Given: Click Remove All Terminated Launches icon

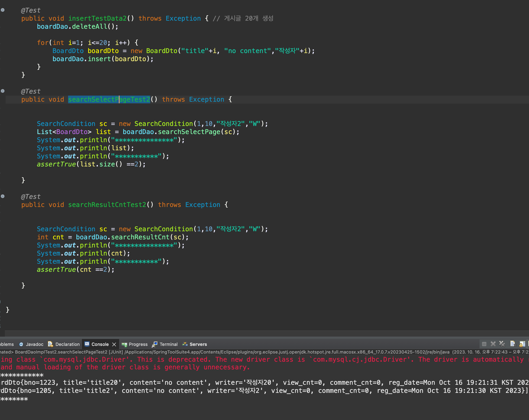Looking at the screenshot, I should tap(502, 344).
